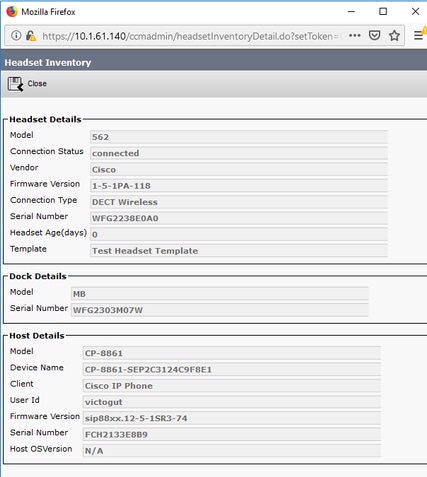Viewport: 427px width, 477px height.
Task: Click the Vendor label
Action: pos(24,168)
